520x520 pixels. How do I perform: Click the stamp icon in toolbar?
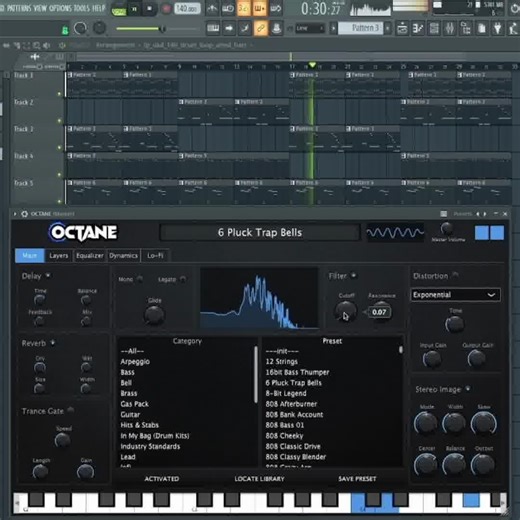tap(276, 29)
